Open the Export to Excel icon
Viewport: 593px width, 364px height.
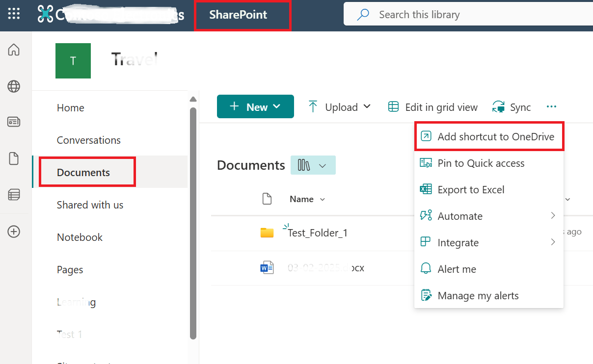(425, 189)
